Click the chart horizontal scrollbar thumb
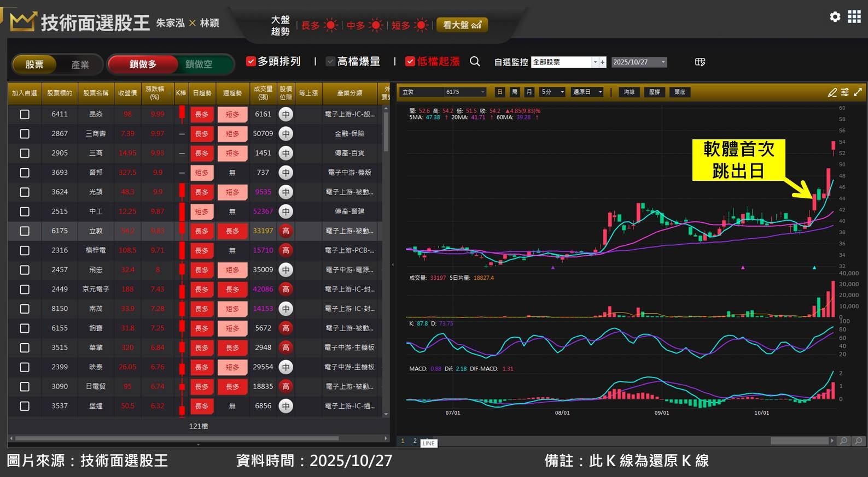Image resolution: width=868 pixels, height=477 pixels. 799,441
